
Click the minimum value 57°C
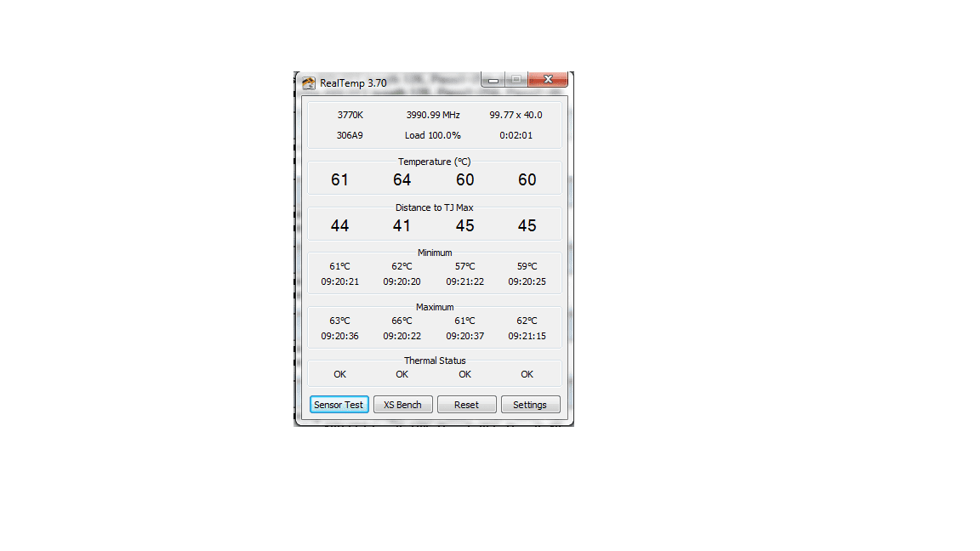pos(465,266)
